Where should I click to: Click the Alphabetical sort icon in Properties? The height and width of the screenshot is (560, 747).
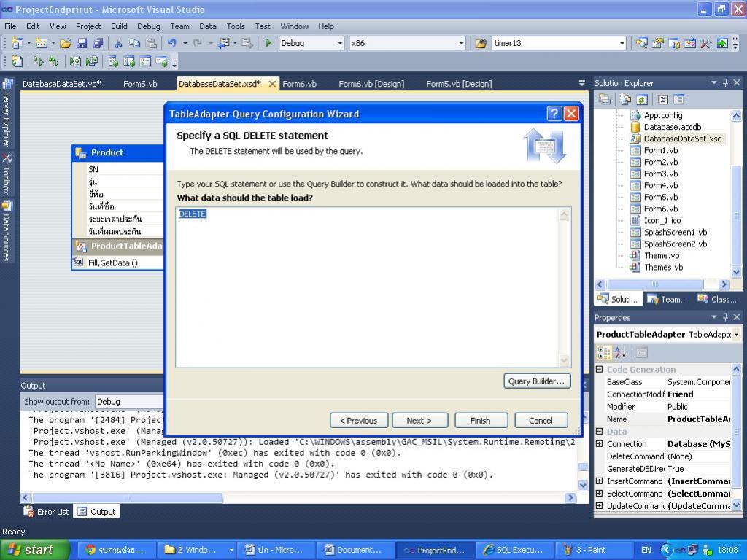[620, 353]
